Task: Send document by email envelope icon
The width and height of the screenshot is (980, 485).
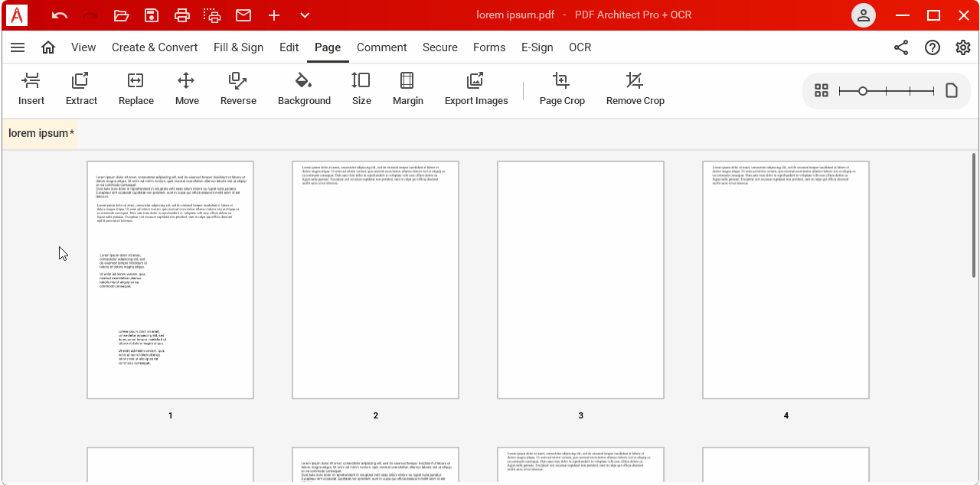Action: (x=243, y=15)
